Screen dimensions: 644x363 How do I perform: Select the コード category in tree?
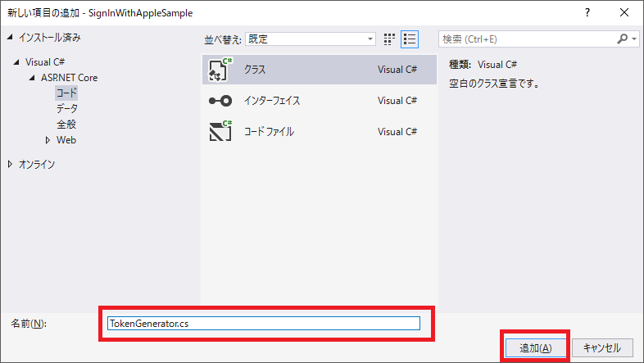(66, 93)
